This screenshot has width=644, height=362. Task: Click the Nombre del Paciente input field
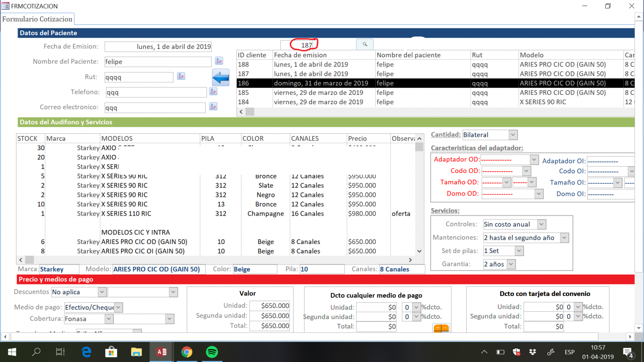[x=158, y=62]
